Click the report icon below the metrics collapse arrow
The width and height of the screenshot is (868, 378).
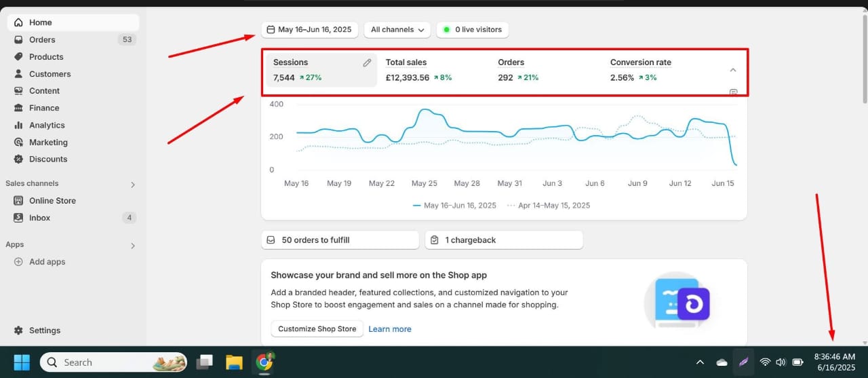(x=733, y=92)
